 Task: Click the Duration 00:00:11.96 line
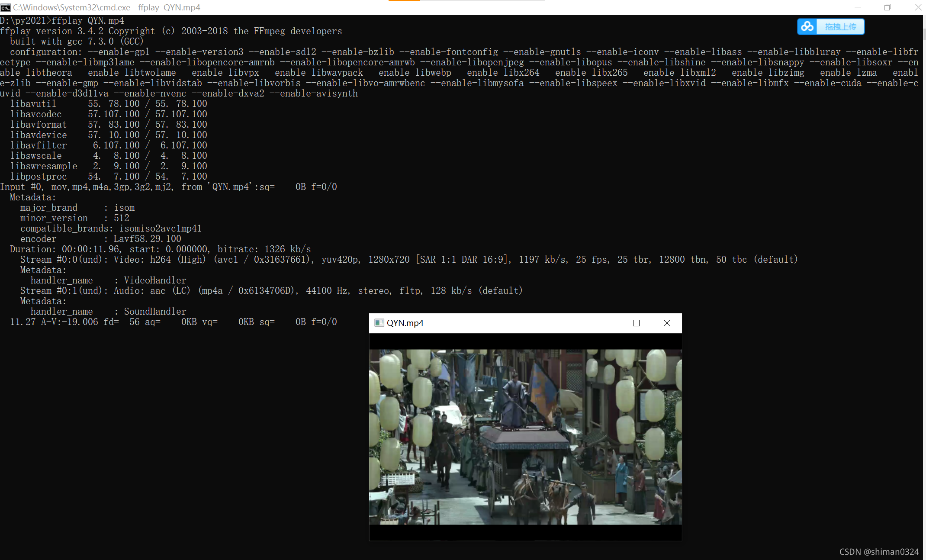coord(160,249)
